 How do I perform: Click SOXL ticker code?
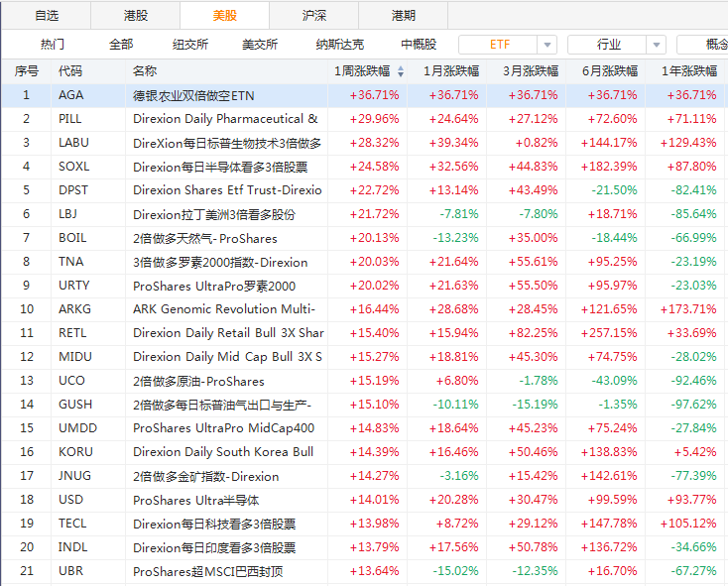73,167
